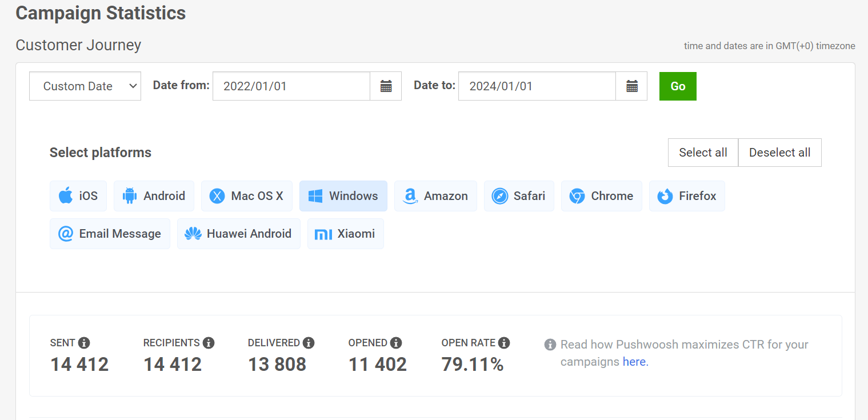
Task: Click Select all platforms button
Action: click(x=703, y=153)
